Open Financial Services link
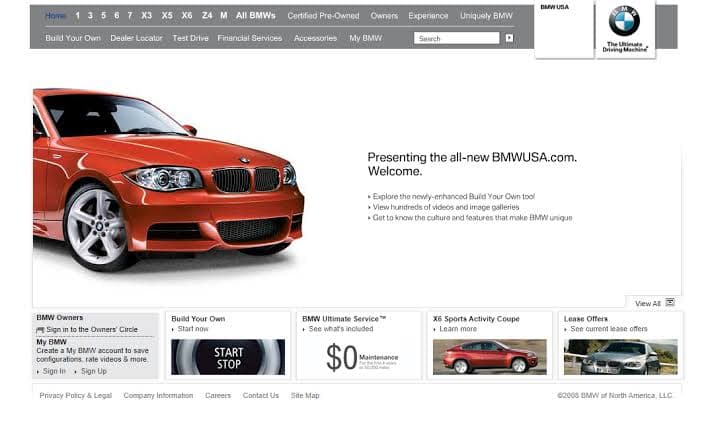Image resolution: width=714 pixels, height=429 pixels. coord(250,38)
